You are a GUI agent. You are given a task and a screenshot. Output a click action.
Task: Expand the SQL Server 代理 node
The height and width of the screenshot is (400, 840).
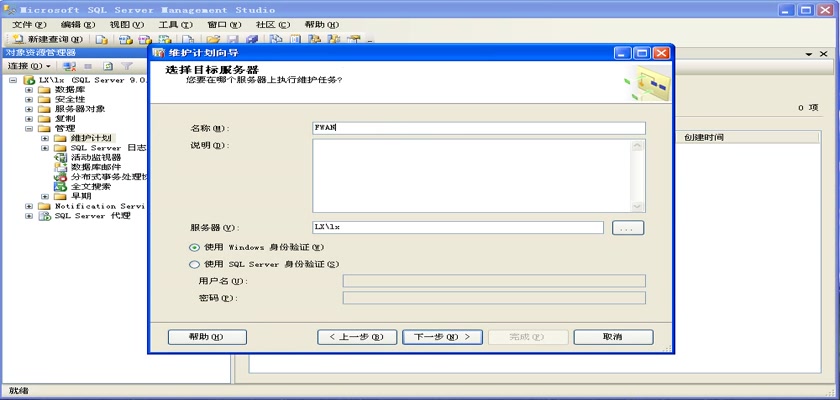pyautogui.click(x=29, y=216)
